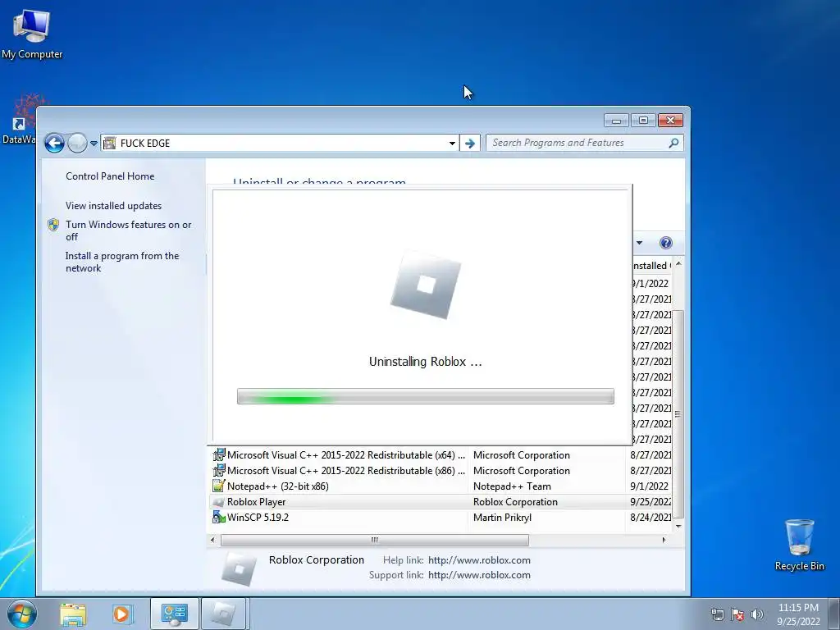Open the view options dropdown arrow
This screenshot has height=630, width=840.
coord(639,243)
